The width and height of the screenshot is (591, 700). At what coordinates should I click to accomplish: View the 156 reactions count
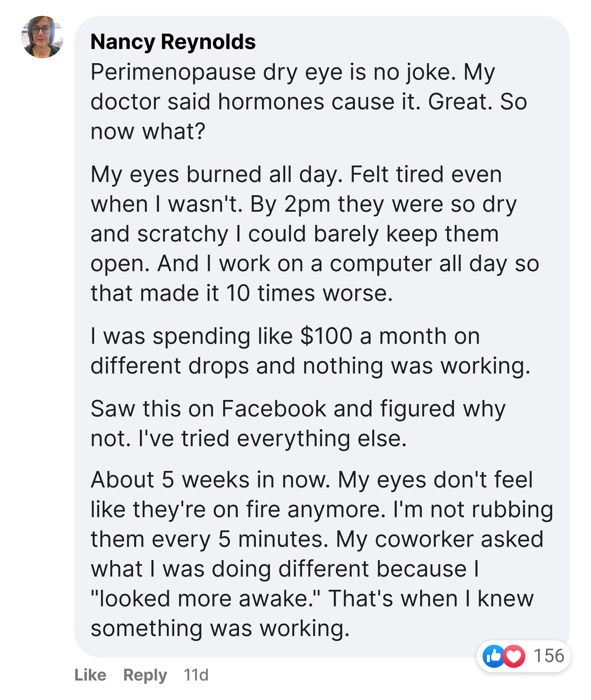[548, 656]
